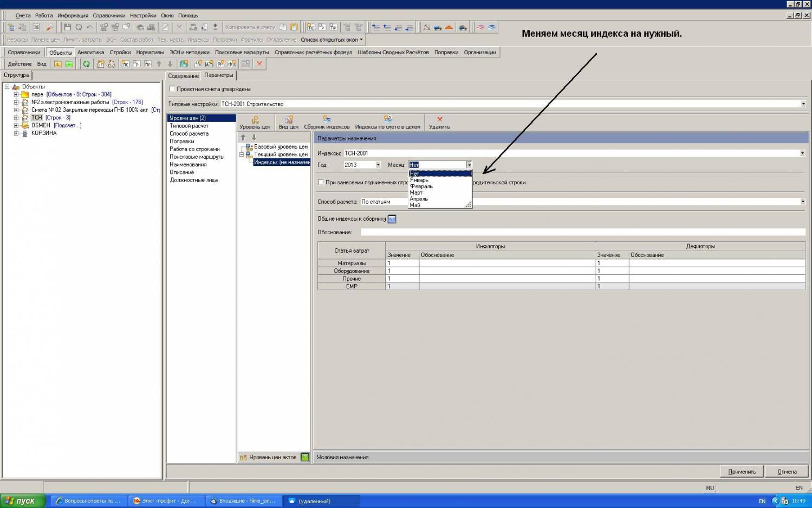Toggle the При занесении подчиненных строк checkbox

pyautogui.click(x=321, y=182)
